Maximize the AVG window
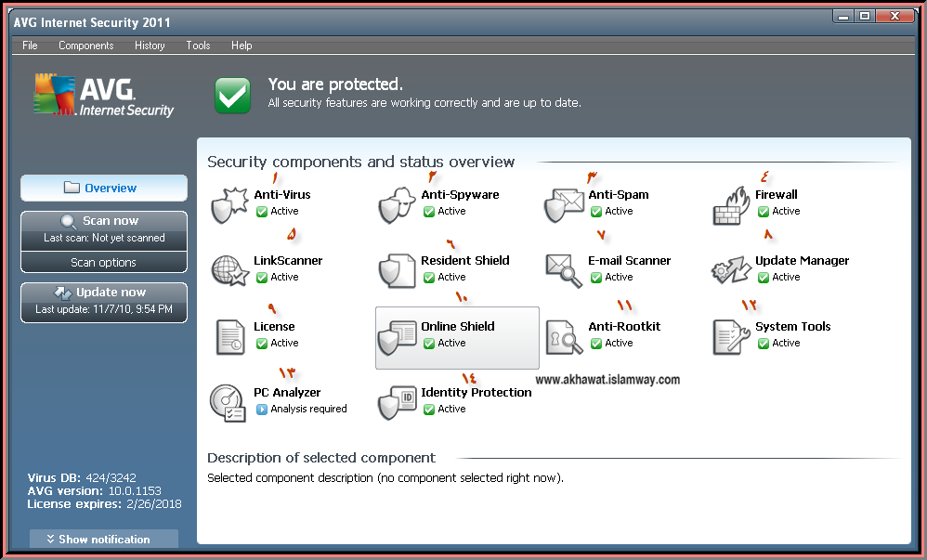Image resolution: width=927 pixels, height=560 pixels. (x=865, y=17)
